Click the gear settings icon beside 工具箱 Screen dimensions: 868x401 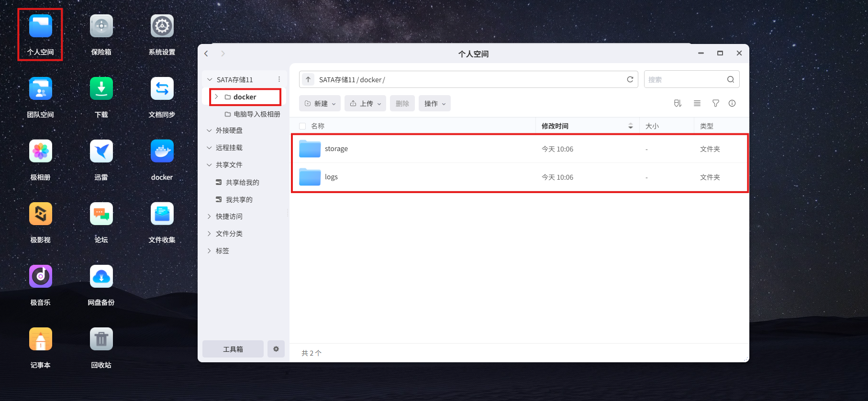click(276, 349)
